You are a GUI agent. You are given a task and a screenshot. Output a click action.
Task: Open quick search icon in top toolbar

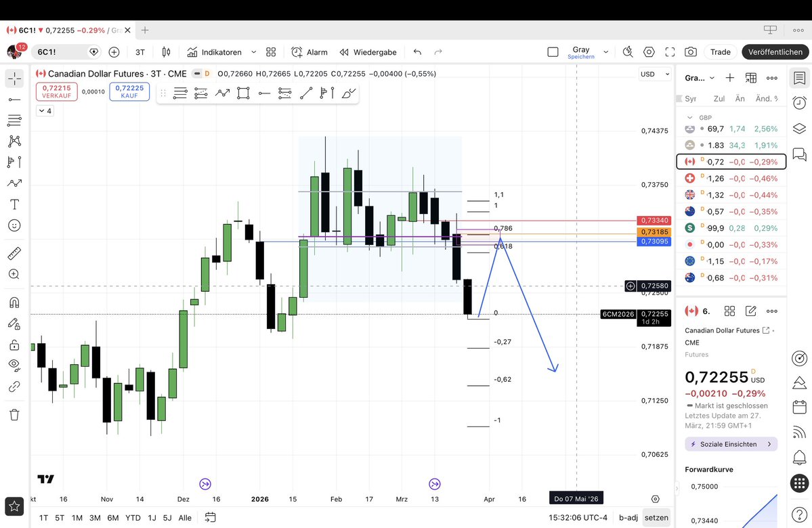628,51
